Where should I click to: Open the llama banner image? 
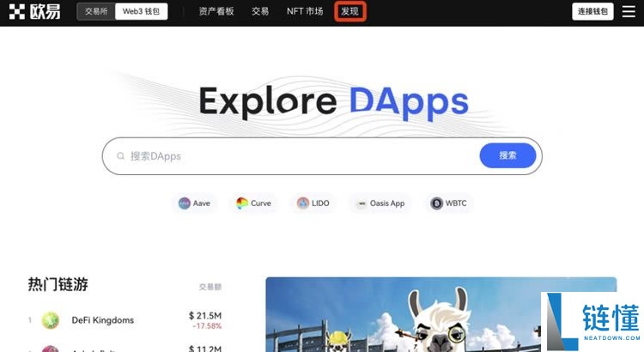click(441, 314)
